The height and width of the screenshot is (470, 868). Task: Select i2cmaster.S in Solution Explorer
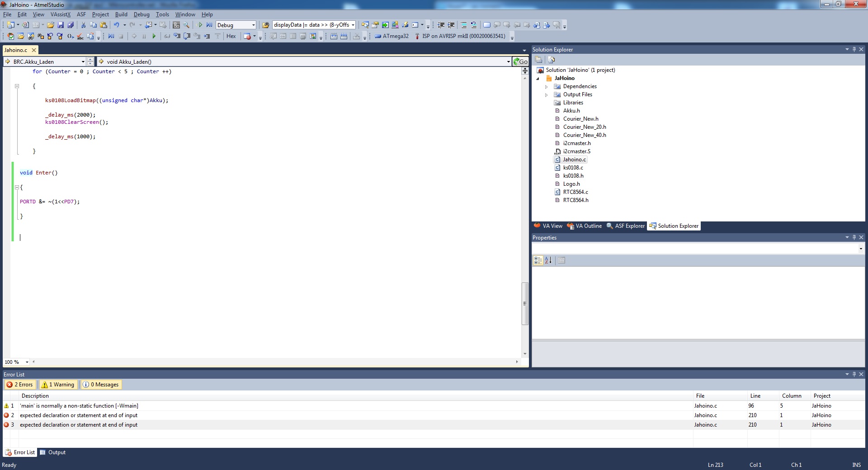click(x=576, y=151)
